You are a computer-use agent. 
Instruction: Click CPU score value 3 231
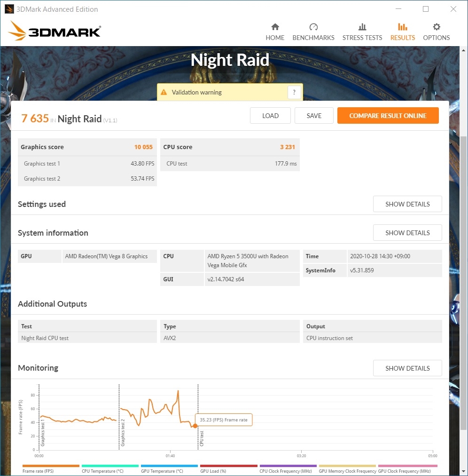pos(287,147)
